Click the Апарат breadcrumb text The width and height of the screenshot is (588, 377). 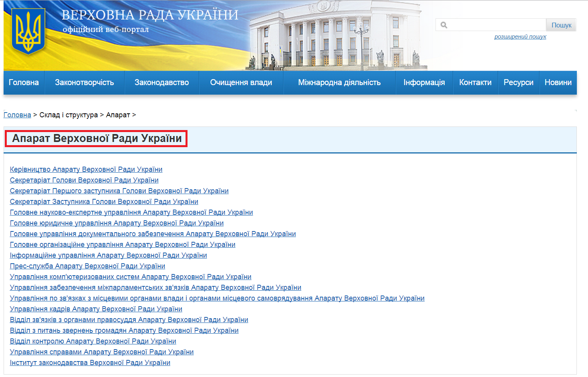point(118,115)
